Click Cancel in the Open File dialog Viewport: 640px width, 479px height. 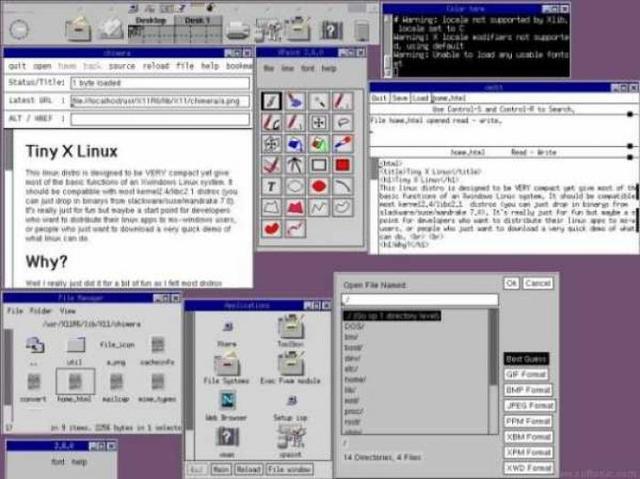(538, 283)
